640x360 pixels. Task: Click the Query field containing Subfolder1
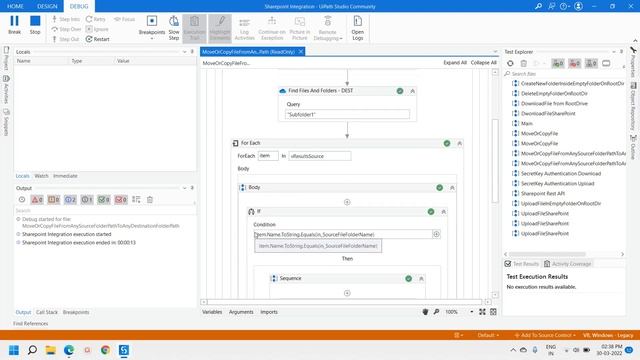click(x=347, y=115)
